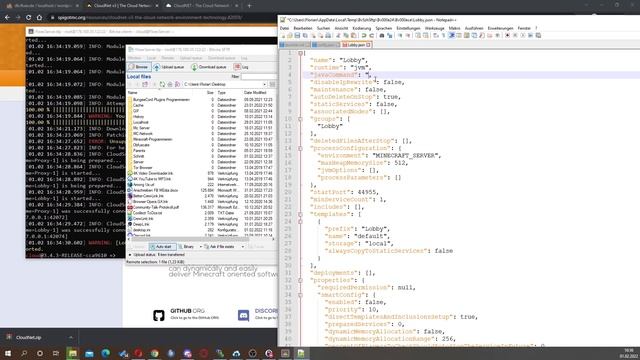Click the Notepad++ icon on the taskbar
This screenshot has width=640, height=360.
point(301,353)
